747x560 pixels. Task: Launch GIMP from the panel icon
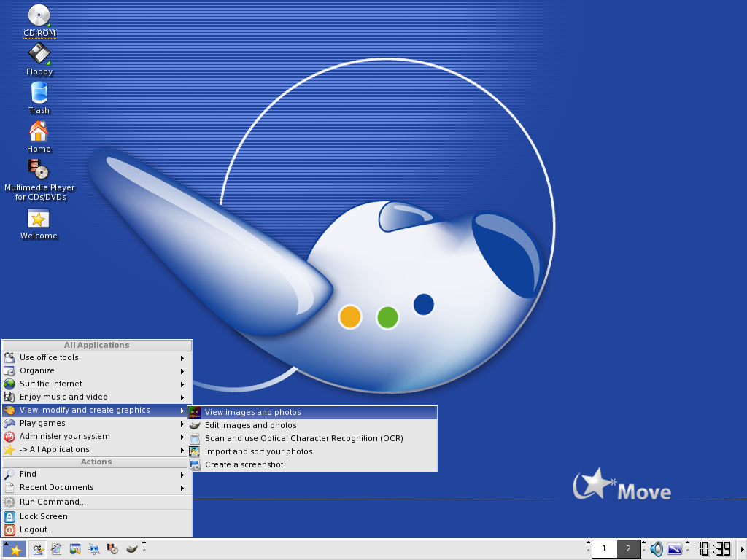click(131, 550)
